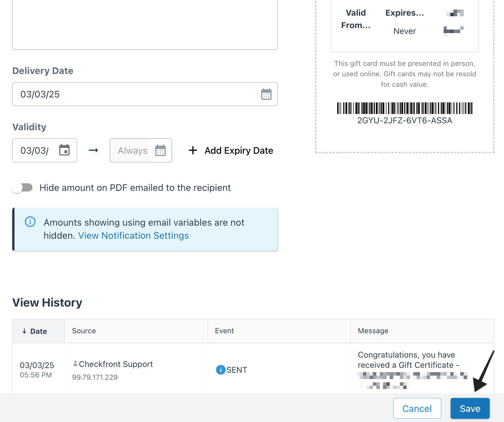The height and width of the screenshot is (422, 504).
Task: Click the Always expiry date field
Action: 141,150
